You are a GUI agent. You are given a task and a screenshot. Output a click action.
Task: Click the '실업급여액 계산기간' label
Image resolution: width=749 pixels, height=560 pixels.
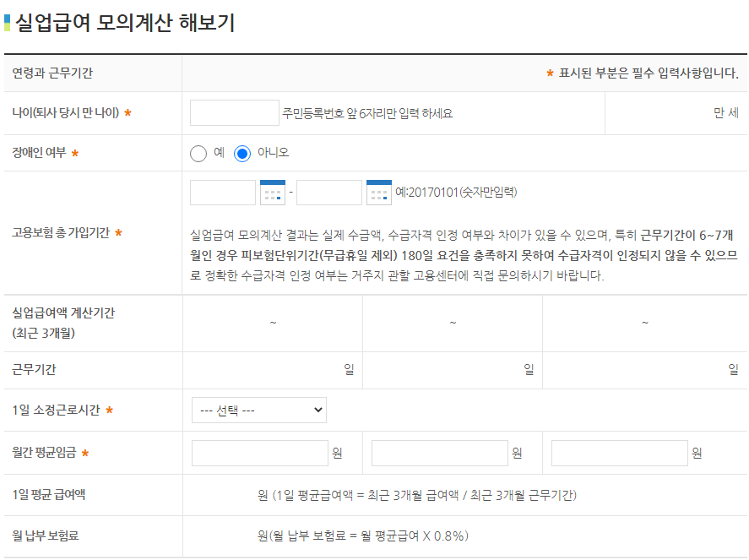coord(63,313)
